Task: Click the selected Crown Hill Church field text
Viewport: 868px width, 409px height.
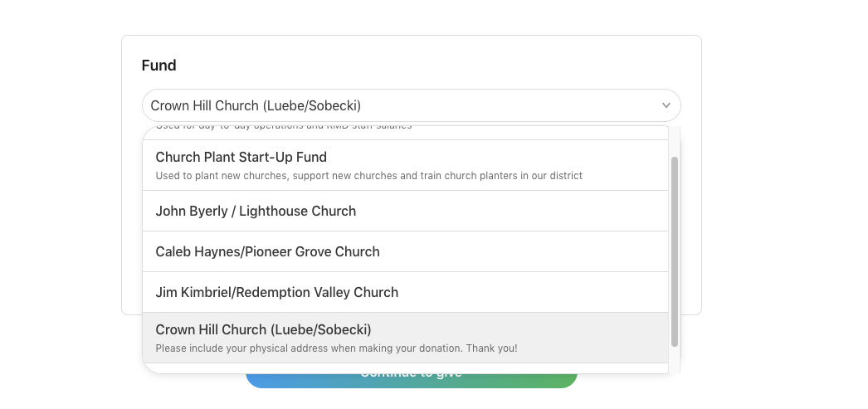Action: (256, 106)
